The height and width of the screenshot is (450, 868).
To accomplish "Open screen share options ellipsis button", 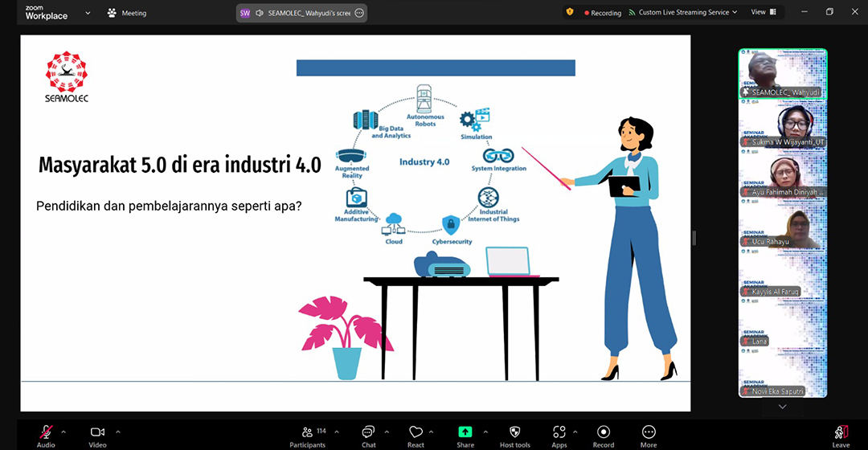I will click(359, 13).
